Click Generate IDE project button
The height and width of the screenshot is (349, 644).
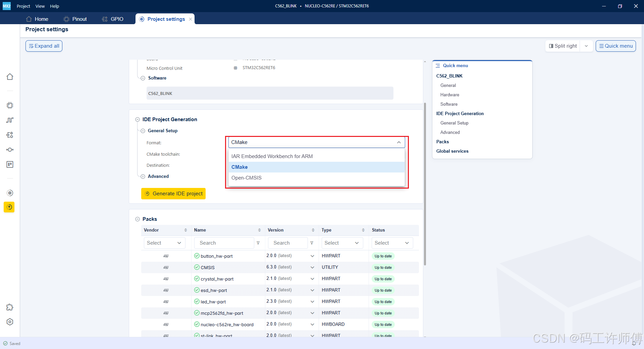[173, 194]
